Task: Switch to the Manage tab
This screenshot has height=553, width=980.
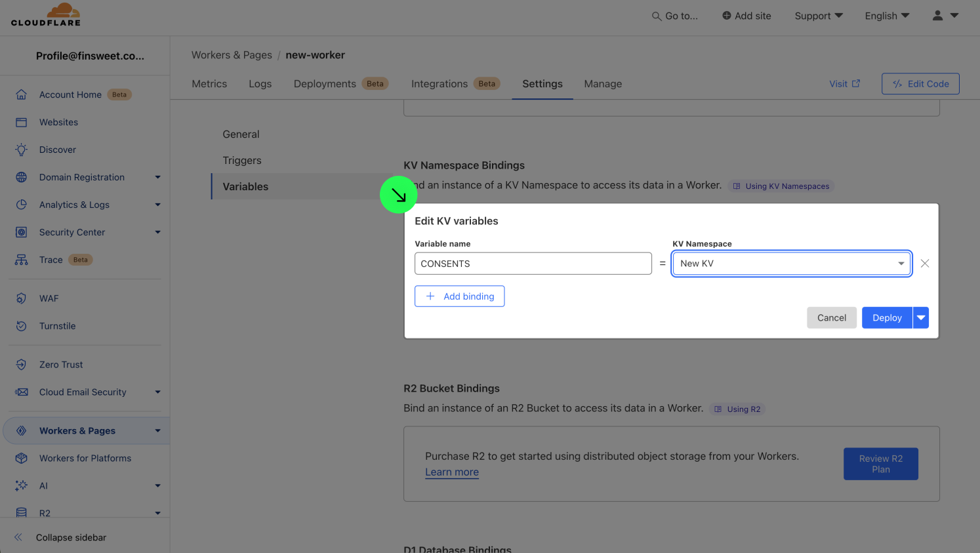Action: point(603,84)
